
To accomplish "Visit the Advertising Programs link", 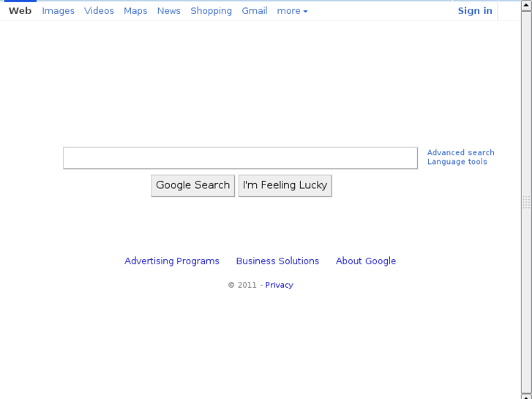I will pyautogui.click(x=172, y=261).
